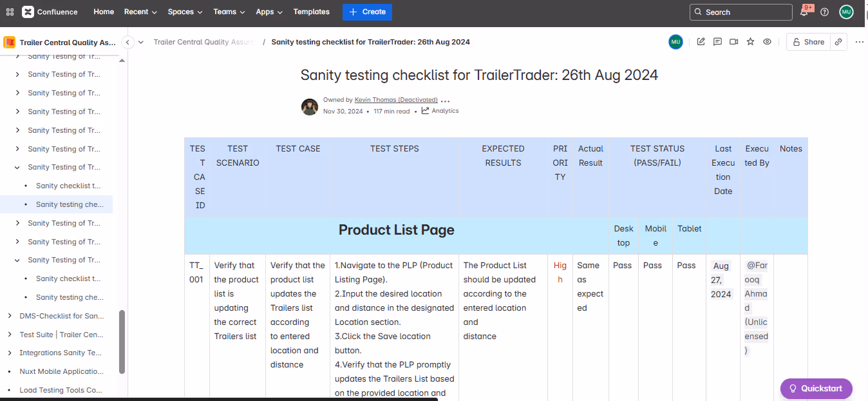Open the Spaces dropdown menu
Screen dimensions: 868x401
pyautogui.click(x=185, y=12)
